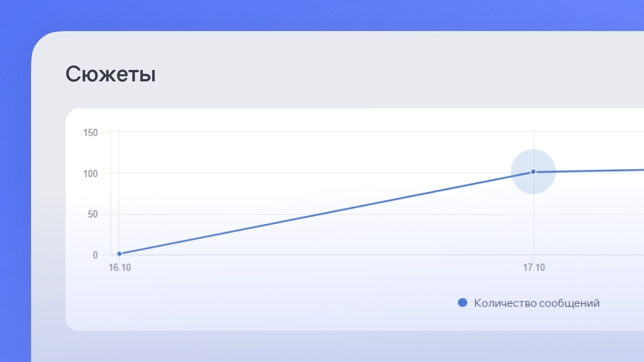The width and height of the screenshot is (644, 362).
Task: Click the 16.10 x-axis date label
Action: [120, 268]
